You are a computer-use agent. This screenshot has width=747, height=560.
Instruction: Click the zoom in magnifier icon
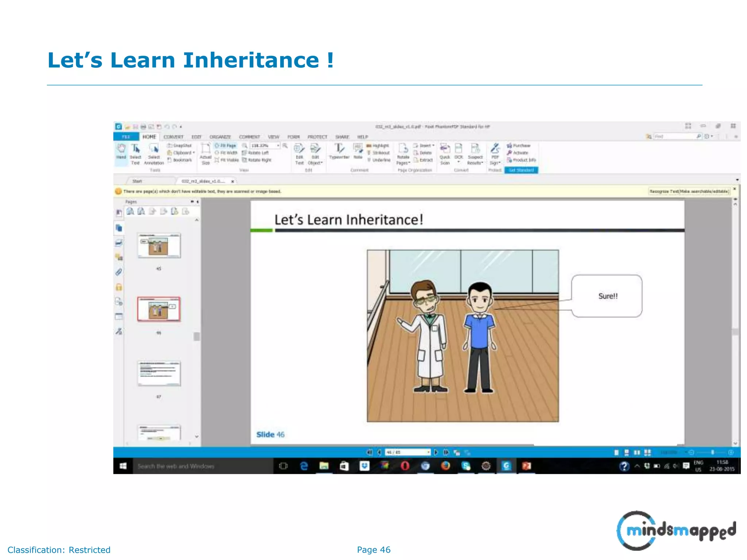285,145
